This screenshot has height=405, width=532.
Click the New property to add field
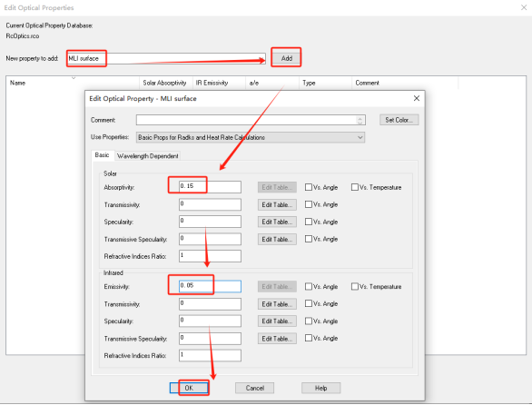tap(166, 58)
